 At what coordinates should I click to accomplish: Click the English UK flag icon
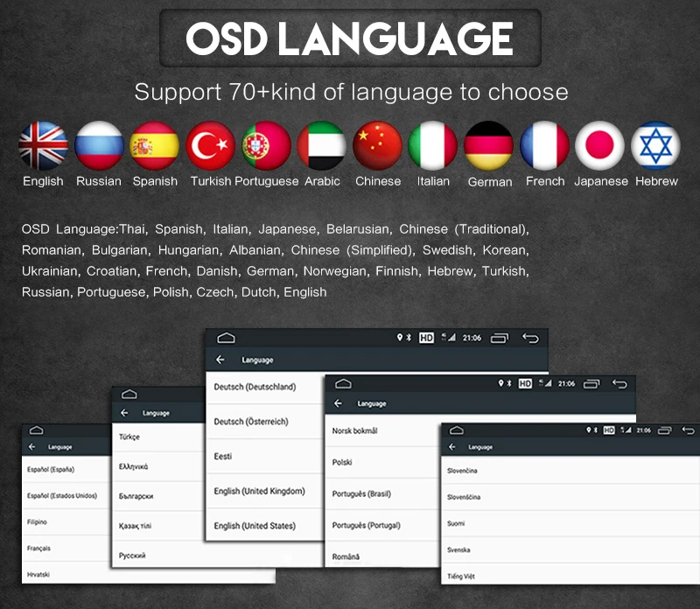click(43, 145)
